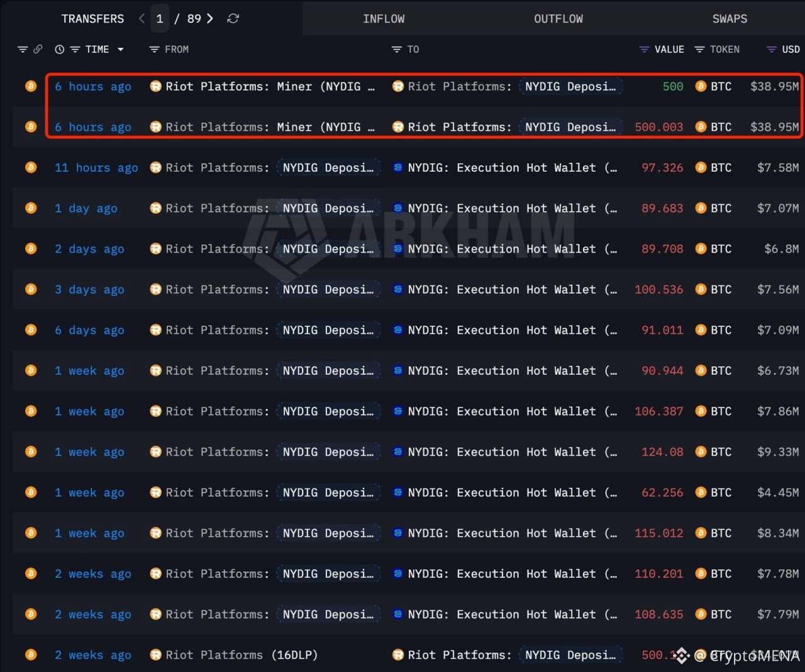Screen dimensions: 805x672
Task: Click the Riot logo before the sender on the 97.326 row
Action: (155, 167)
